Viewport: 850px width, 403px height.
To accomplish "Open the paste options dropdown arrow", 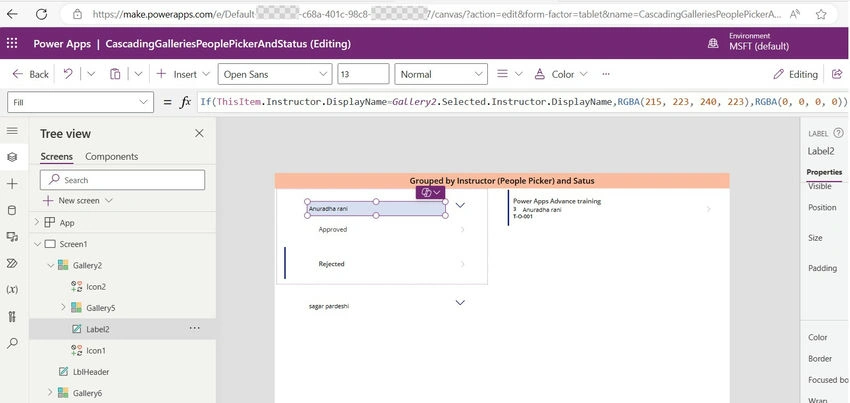I will 138,74.
